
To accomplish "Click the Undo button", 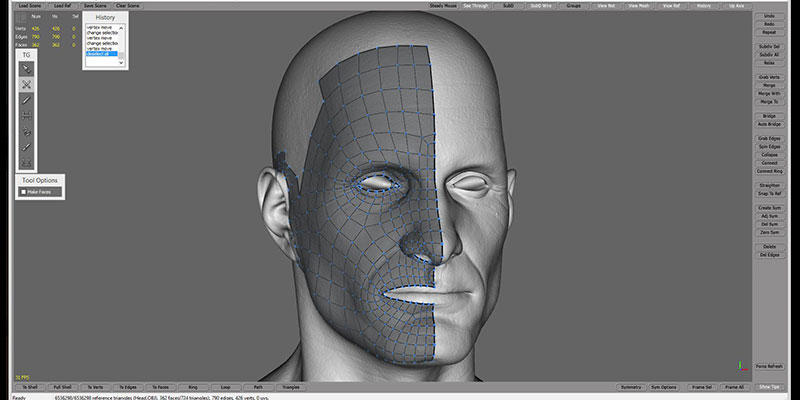I will click(x=769, y=16).
